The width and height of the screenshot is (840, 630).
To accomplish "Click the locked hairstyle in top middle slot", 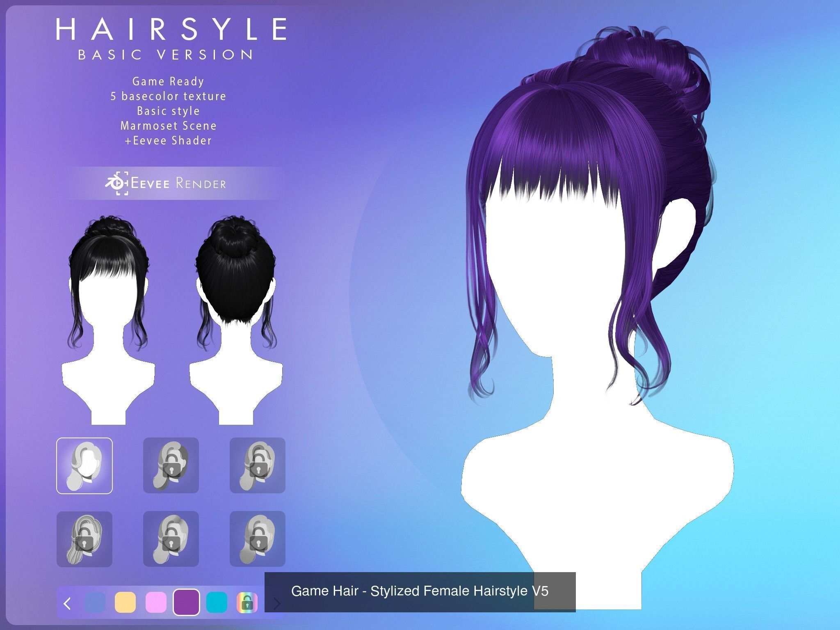I will coord(171,465).
